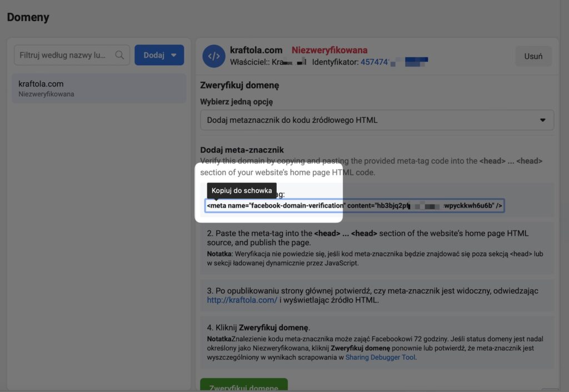Click the code brackets domain icon
This screenshot has height=392, width=569.
214,56
